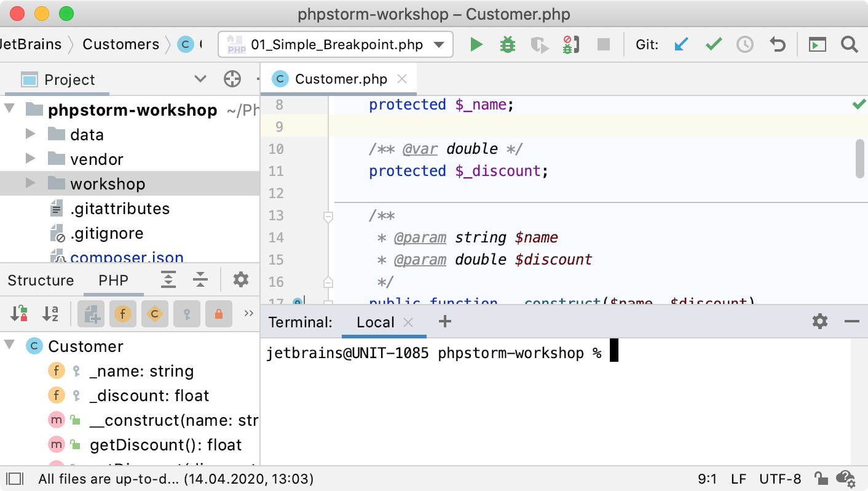Image resolution: width=868 pixels, height=491 pixels.
Task: Open Git history with the clock icon
Action: tap(745, 45)
